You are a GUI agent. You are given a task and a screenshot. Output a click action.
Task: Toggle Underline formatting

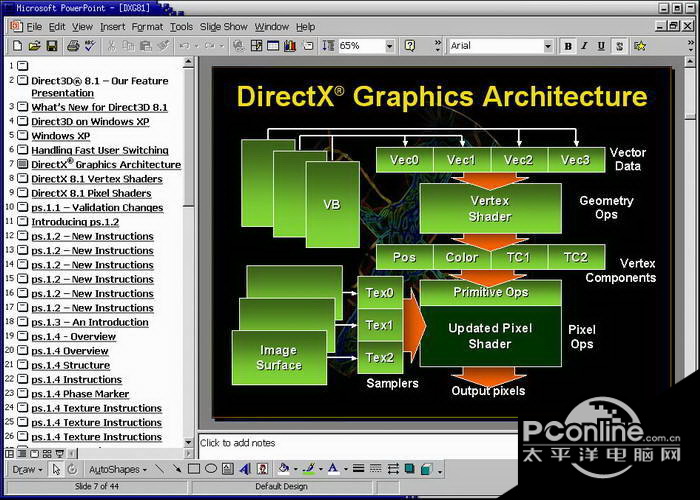[601, 46]
